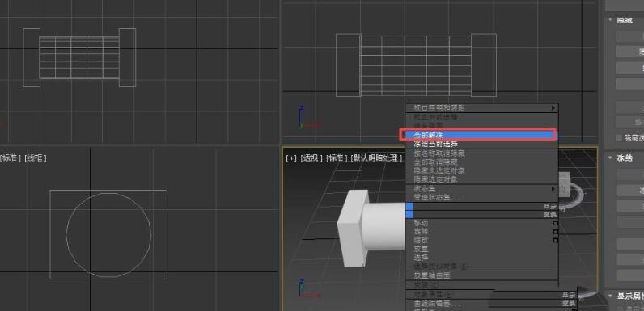Screen dimensions: 644x311
Task: Expand the 状态集 submenu arrow
Action: (x=553, y=189)
